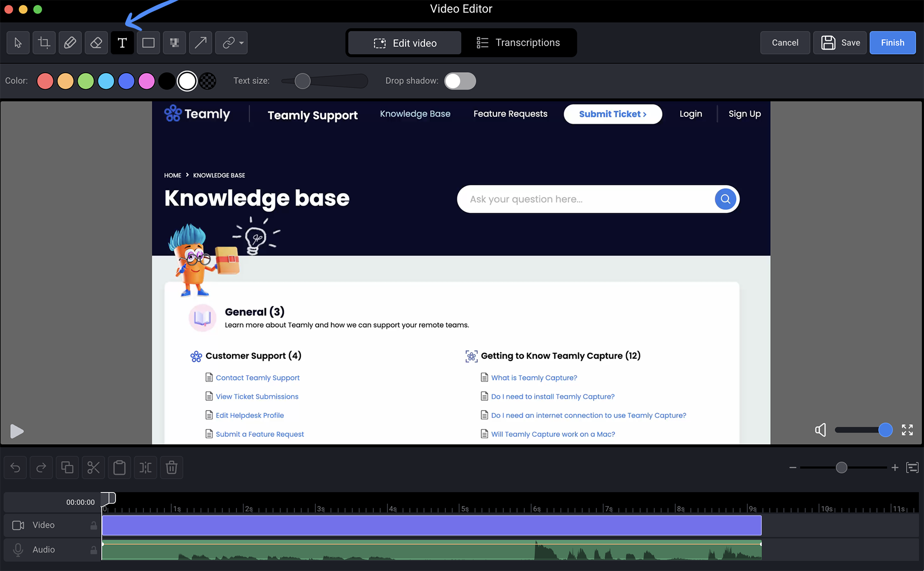
Task: Switch to Edit video tab
Action: point(405,43)
